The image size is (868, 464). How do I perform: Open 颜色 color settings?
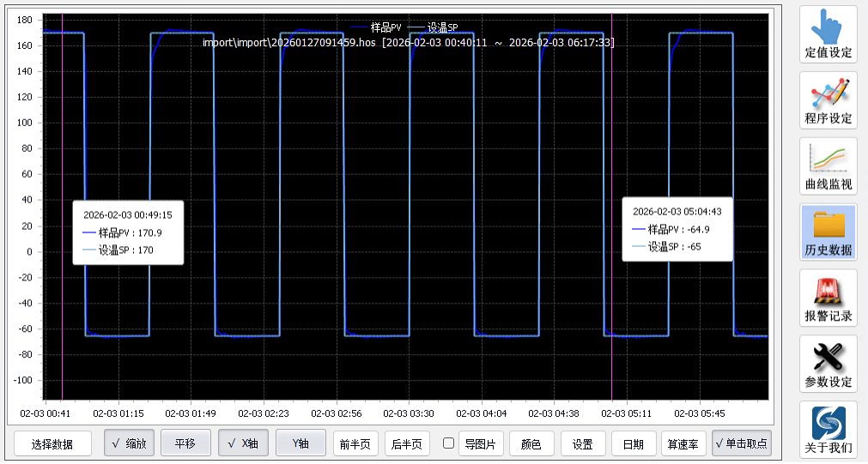531,444
